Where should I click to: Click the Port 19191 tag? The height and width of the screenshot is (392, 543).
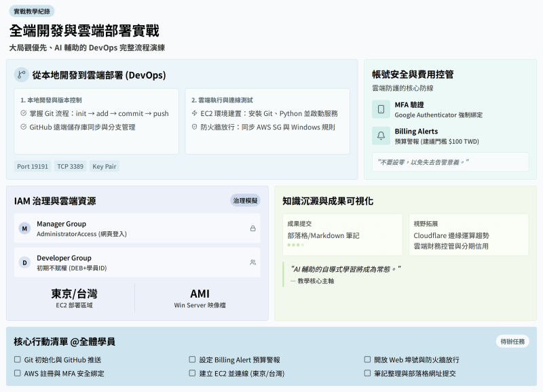[x=33, y=166]
